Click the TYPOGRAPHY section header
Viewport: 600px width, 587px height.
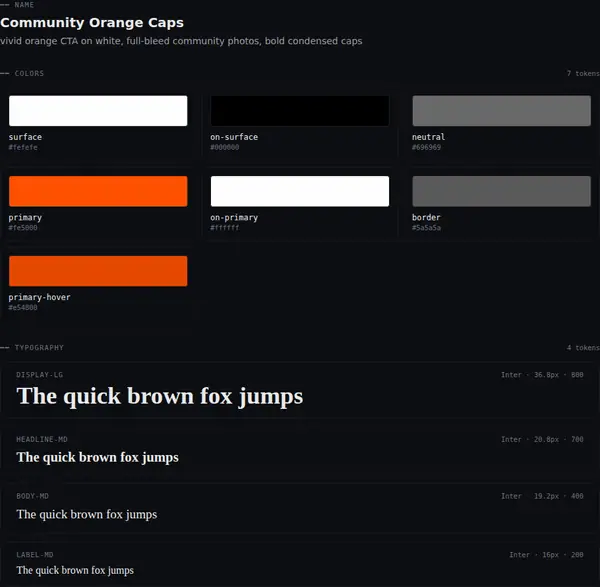click(x=39, y=347)
